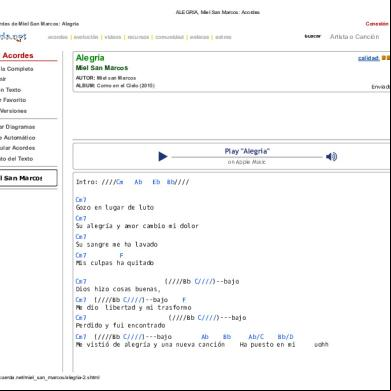Viewport: 391px width, 391px height.
Task: Choose "Agregar Favorito" in the sidebar
Action: 13,100
